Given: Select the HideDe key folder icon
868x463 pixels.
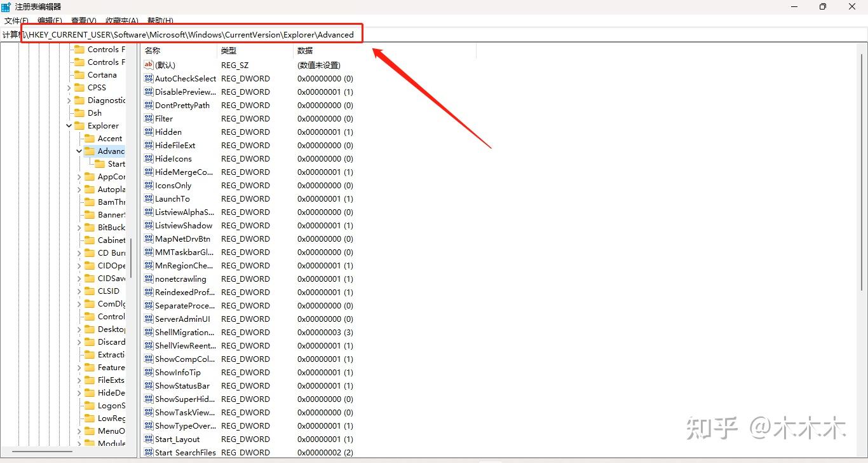Looking at the screenshot, I should [x=90, y=392].
